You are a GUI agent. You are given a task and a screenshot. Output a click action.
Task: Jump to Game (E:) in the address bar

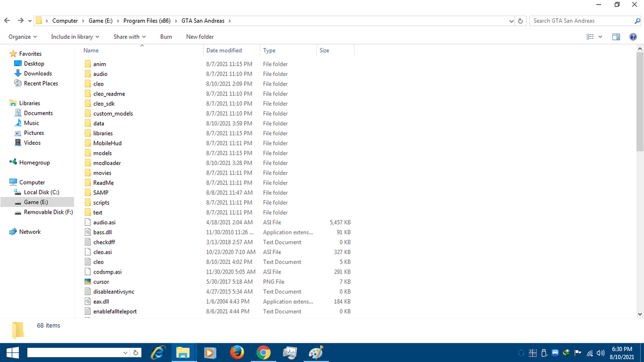coord(101,21)
